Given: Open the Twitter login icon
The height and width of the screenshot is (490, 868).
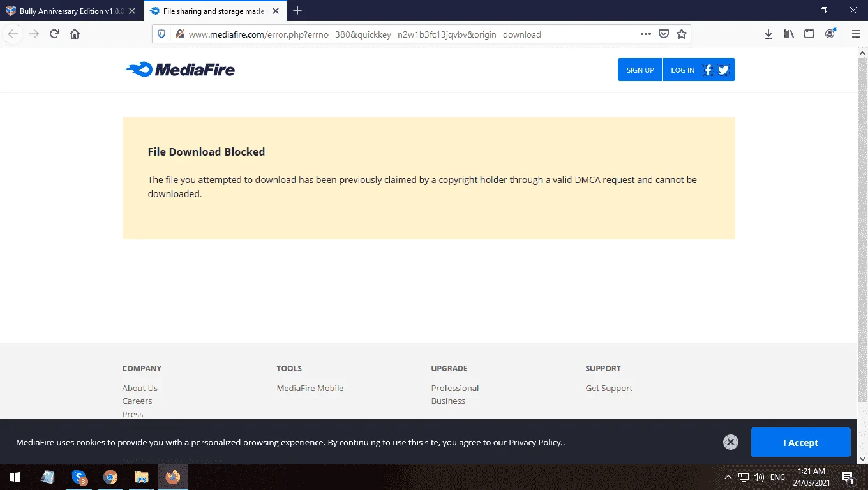Looking at the screenshot, I should click(723, 70).
